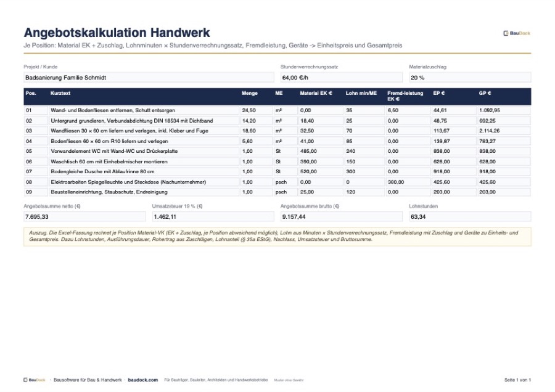Click EP value 139,87 for Bodenfliesen
The height and width of the screenshot is (392, 555).
click(454, 141)
